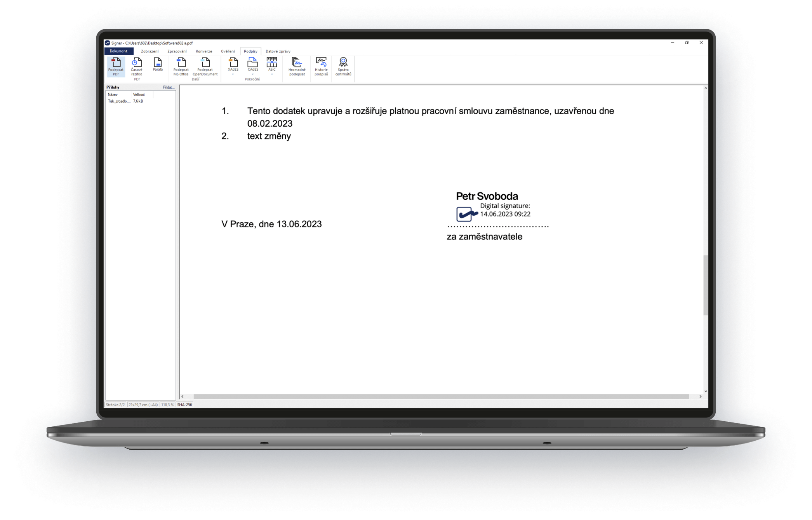The image size is (812, 520).
Task: Click the 'za zaměstnavatele' label
Action: (x=484, y=237)
